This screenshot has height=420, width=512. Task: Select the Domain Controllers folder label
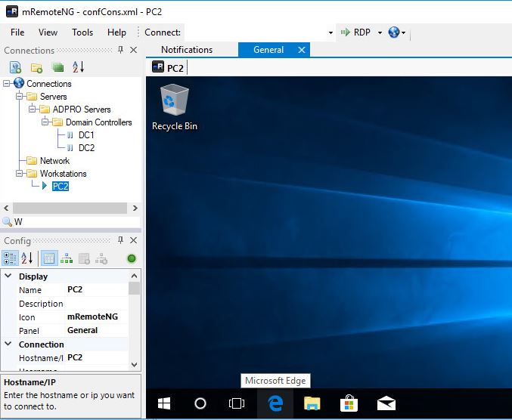point(98,122)
